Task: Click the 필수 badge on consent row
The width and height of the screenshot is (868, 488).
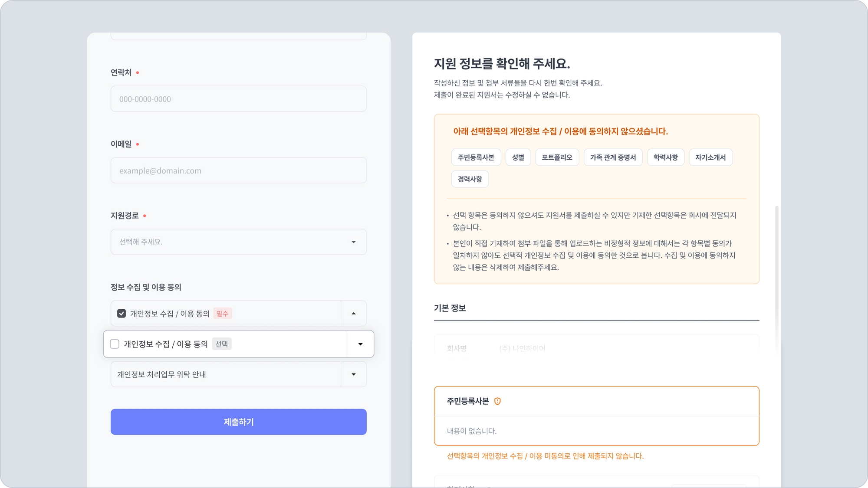Action: [x=222, y=313]
